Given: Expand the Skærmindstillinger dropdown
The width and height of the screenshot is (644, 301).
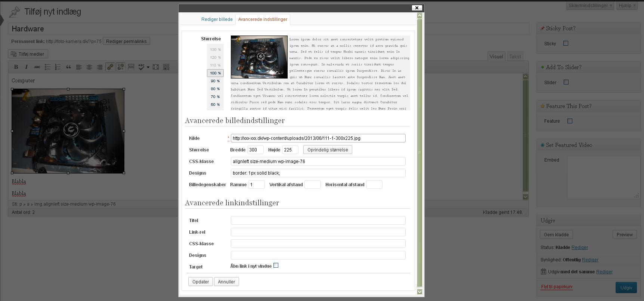Looking at the screenshot, I should tap(590, 6).
